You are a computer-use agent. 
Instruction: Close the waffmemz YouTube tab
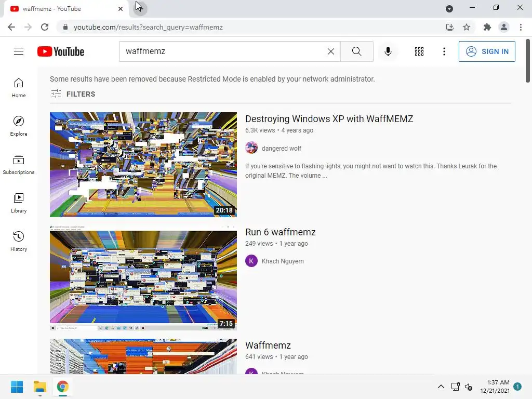pos(121,9)
